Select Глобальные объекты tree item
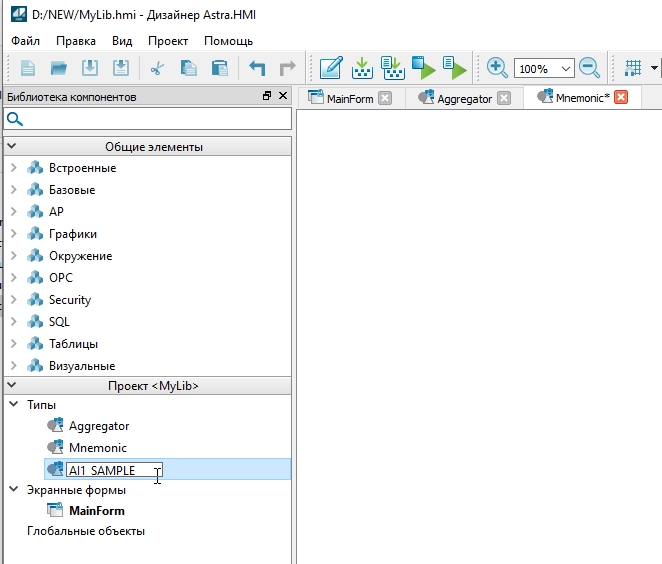The image size is (662, 564). tap(85, 531)
